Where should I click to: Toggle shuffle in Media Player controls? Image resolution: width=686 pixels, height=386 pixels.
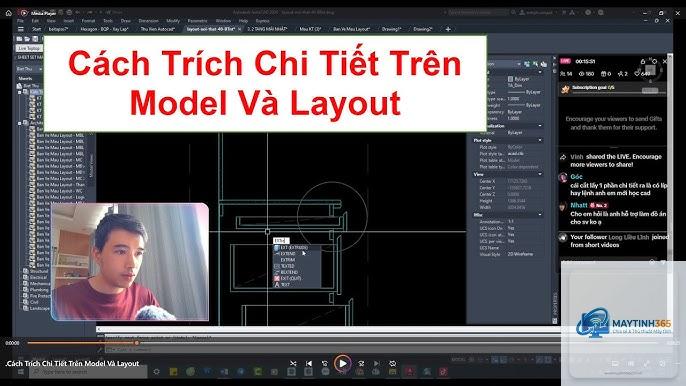click(293, 363)
